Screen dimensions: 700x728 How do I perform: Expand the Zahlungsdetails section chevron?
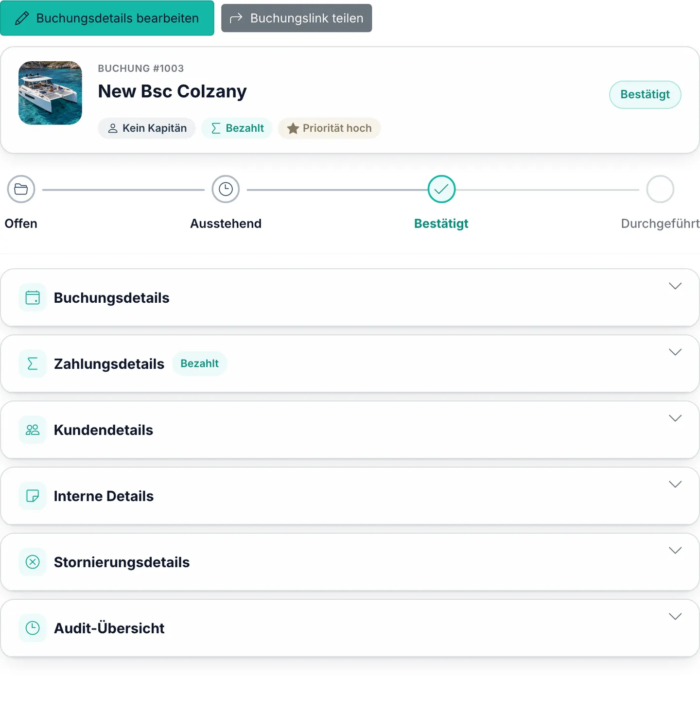coord(675,352)
